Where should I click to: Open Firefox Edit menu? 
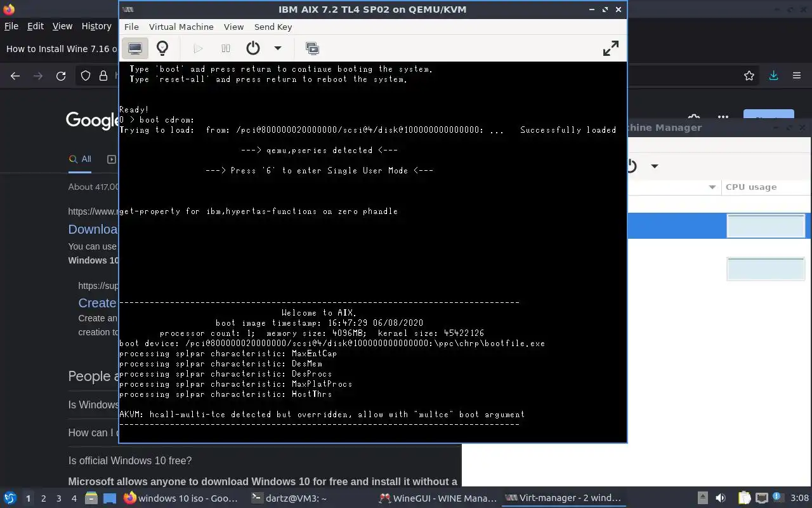(x=36, y=26)
